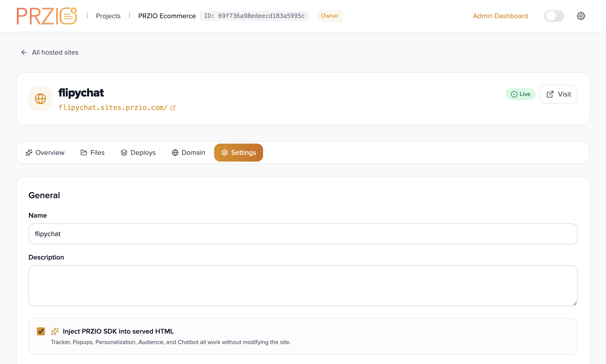The image size is (606, 364).
Task: Click the sparkle icon beside Inject PRZIO SDK
Action: (x=55, y=331)
